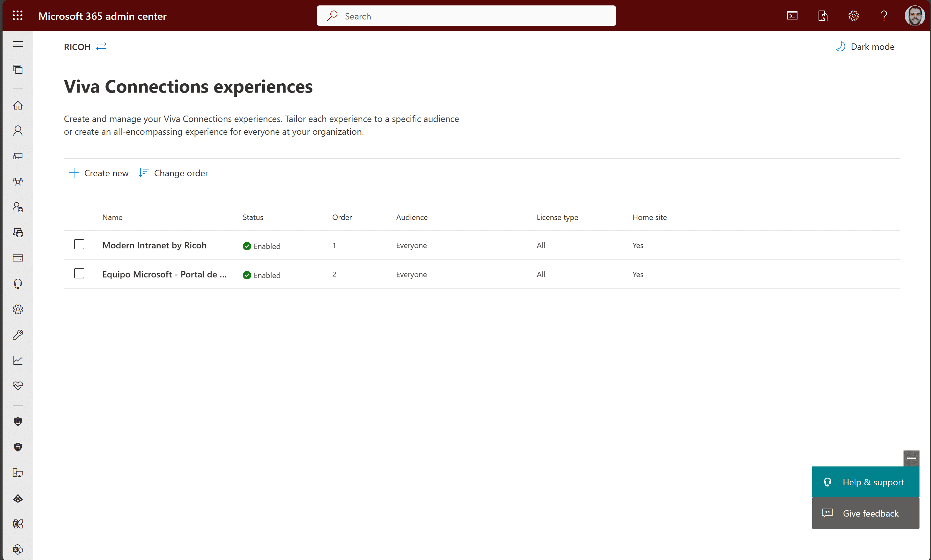Open the sidebar Settings gear icon
The width and height of the screenshot is (931, 560).
click(18, 309)
